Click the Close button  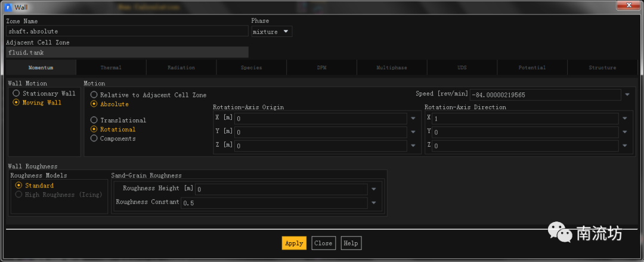click(323, 243)
